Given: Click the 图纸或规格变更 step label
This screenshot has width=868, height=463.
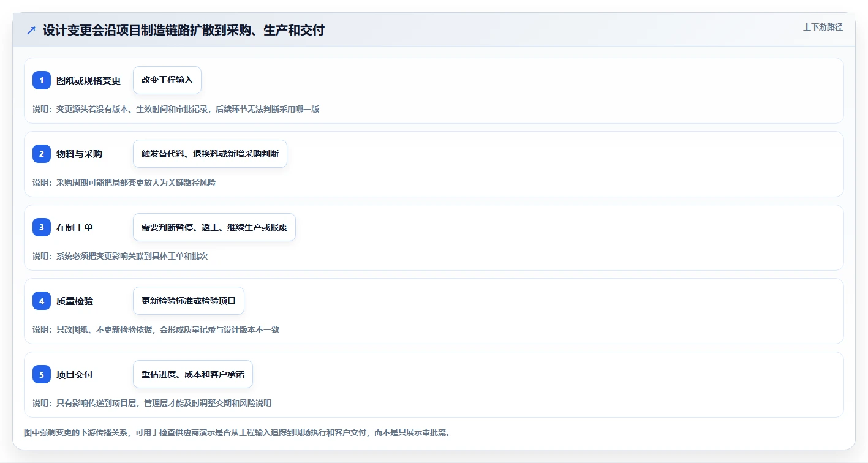Looking at the screenshot, I should [89, 80].
